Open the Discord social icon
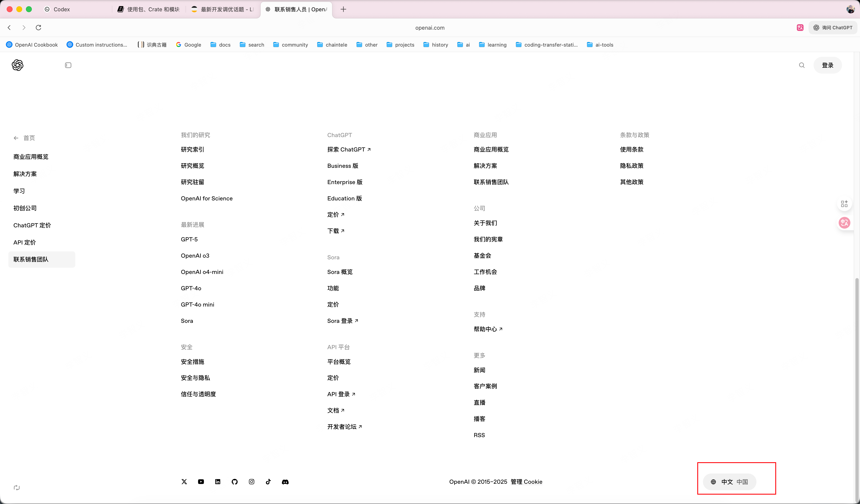The image size is (860, 504). tap(285, 481)
